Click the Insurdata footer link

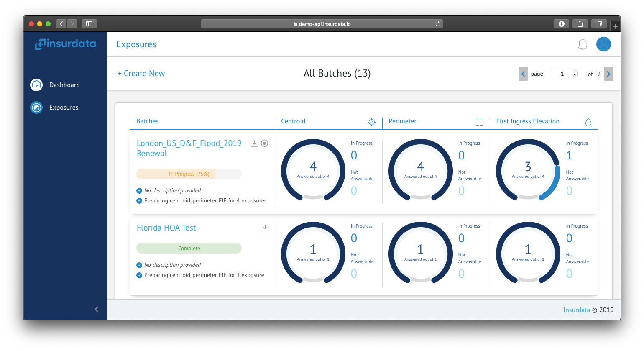(x=577, y=310)
